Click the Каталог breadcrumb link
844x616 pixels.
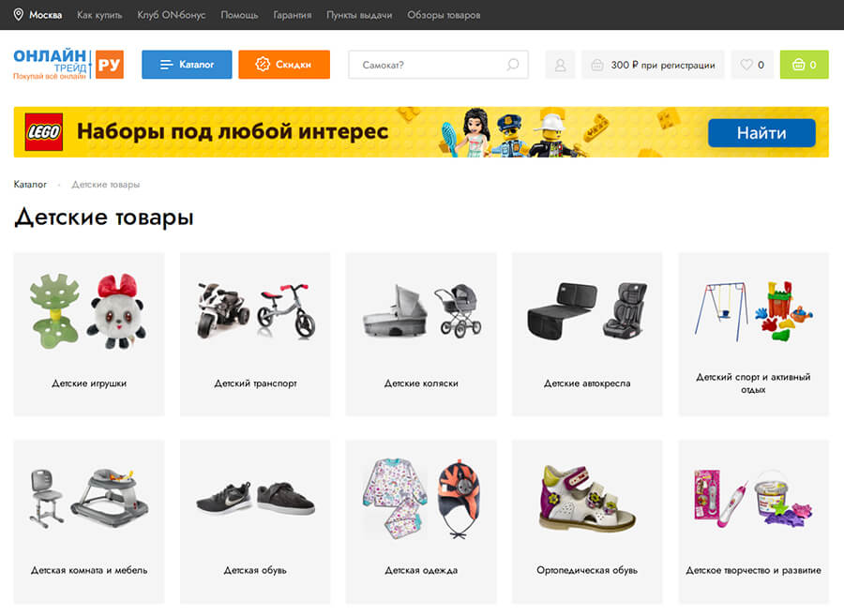[x=30, y=185]
